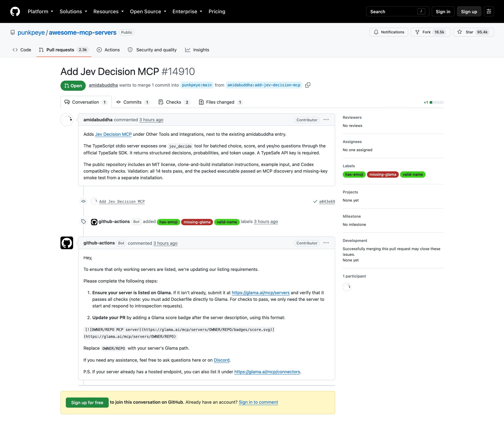Open github-actions comment timestamp link
Screen dimensions: 504x441
165,243
